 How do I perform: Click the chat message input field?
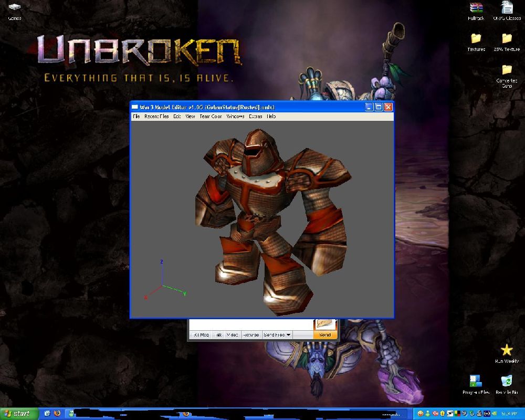(251, 324)
